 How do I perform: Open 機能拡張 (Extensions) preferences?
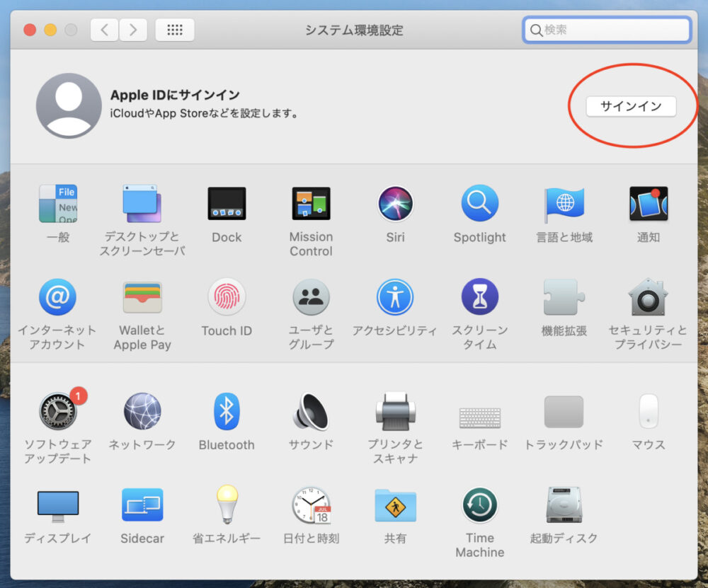[x=564, y=297]
